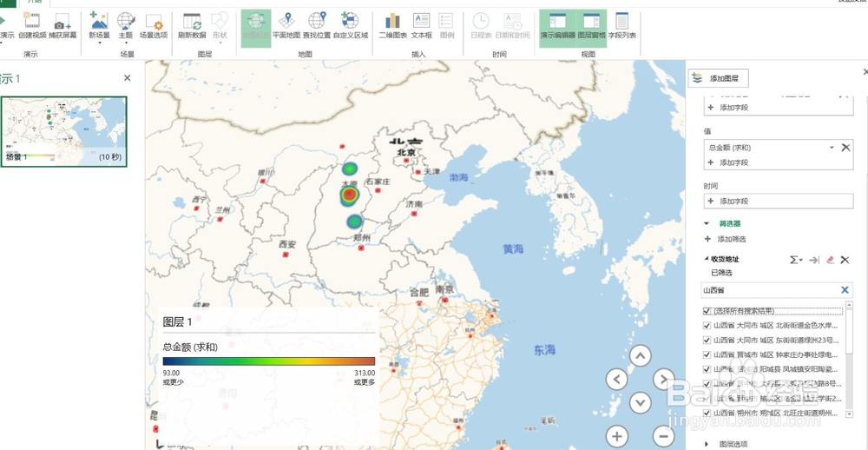This screenshot has height=450, width=868.
Task: Add a scene with 新场景 icon
Action: click(x=99, y=20)
